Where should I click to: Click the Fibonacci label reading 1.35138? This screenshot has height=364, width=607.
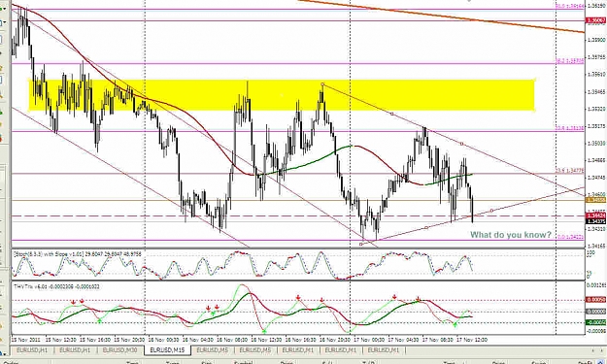(570, 129)
